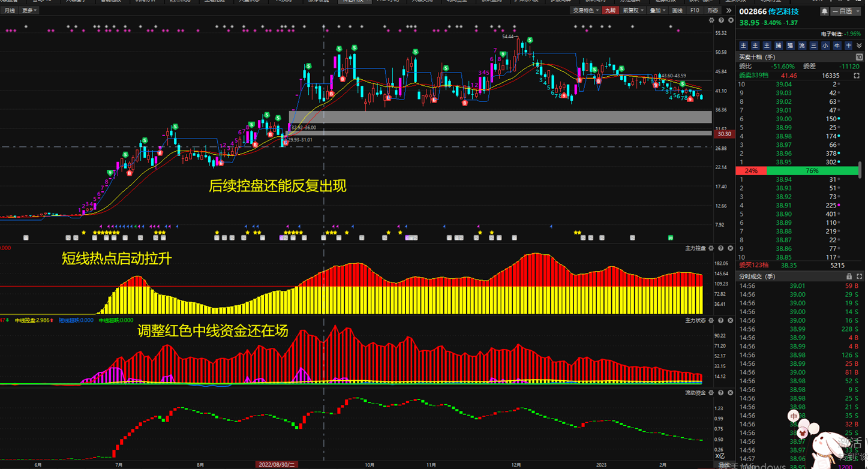The image size is (868, 469).
Task: Click the 委卖339档 row
Action: tap(800, 76)
